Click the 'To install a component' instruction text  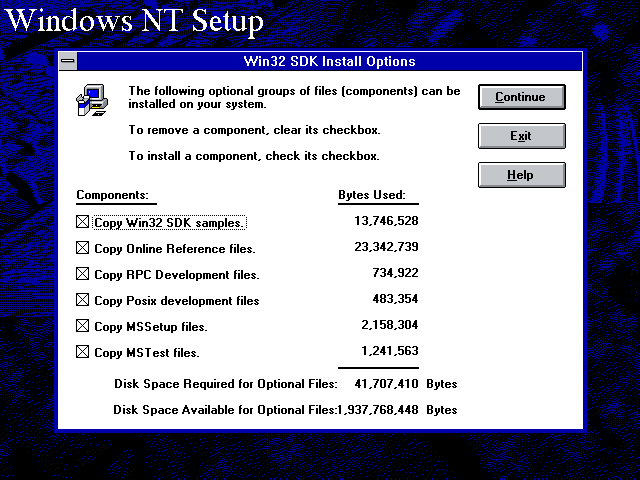coord(254,156)
